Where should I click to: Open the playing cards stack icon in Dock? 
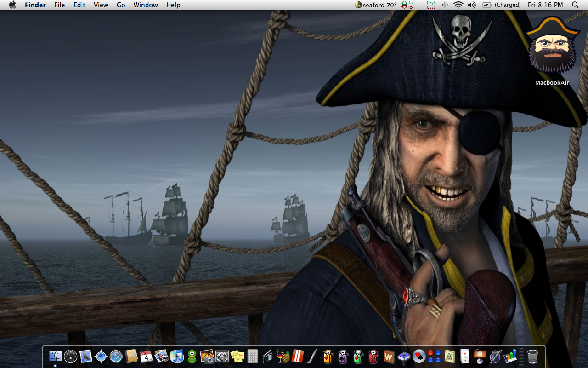pyautogui.click(x=464, y=356)
